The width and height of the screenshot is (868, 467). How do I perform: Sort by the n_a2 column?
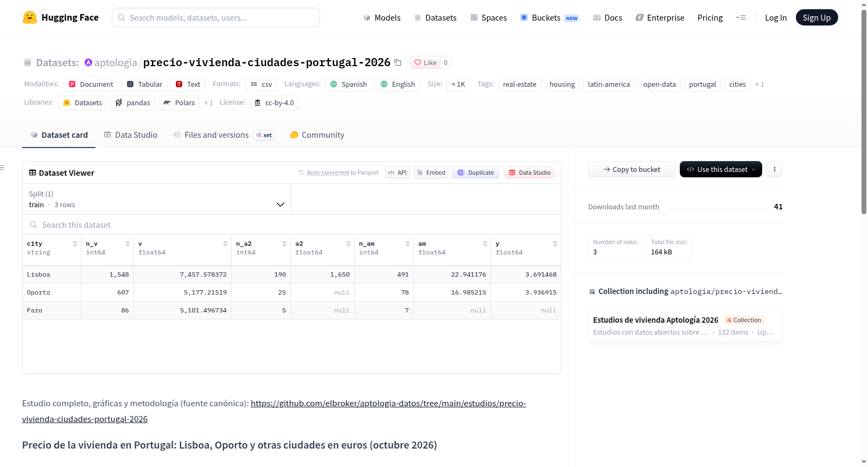pyautogui.click(x=284, y=244)
